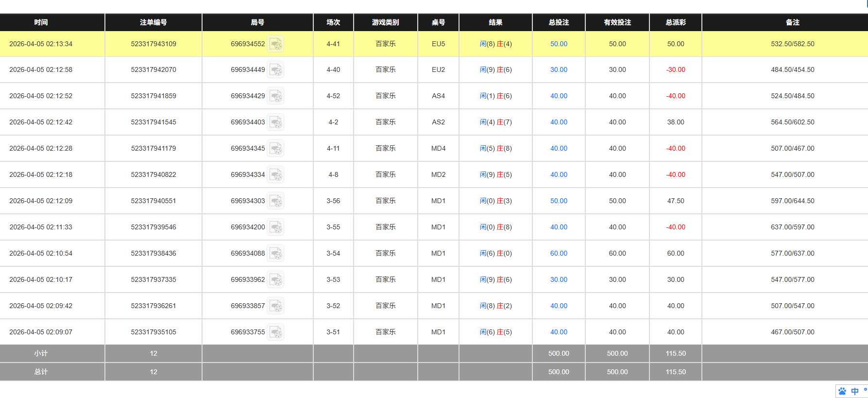868x398 pixels.
Task: Click remark 532.50/582.50
Action: coord(793,44)
